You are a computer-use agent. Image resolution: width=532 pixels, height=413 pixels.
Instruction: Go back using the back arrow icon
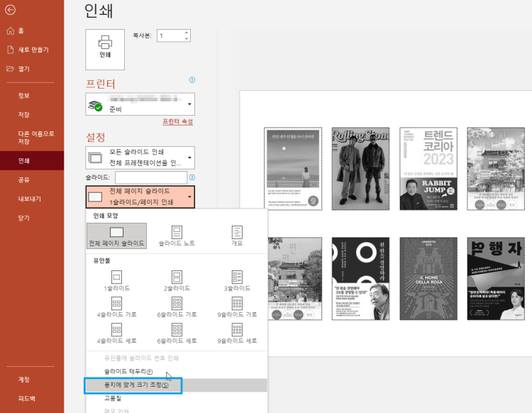pyautogui.click(x=10, y=10)
